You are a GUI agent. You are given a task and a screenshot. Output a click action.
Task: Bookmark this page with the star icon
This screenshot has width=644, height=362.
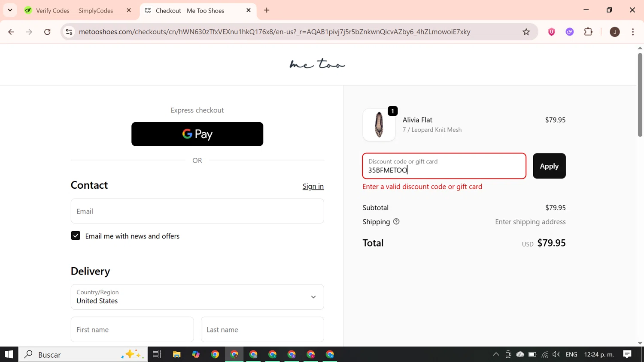pyautogui.click(x=526, y=32)
